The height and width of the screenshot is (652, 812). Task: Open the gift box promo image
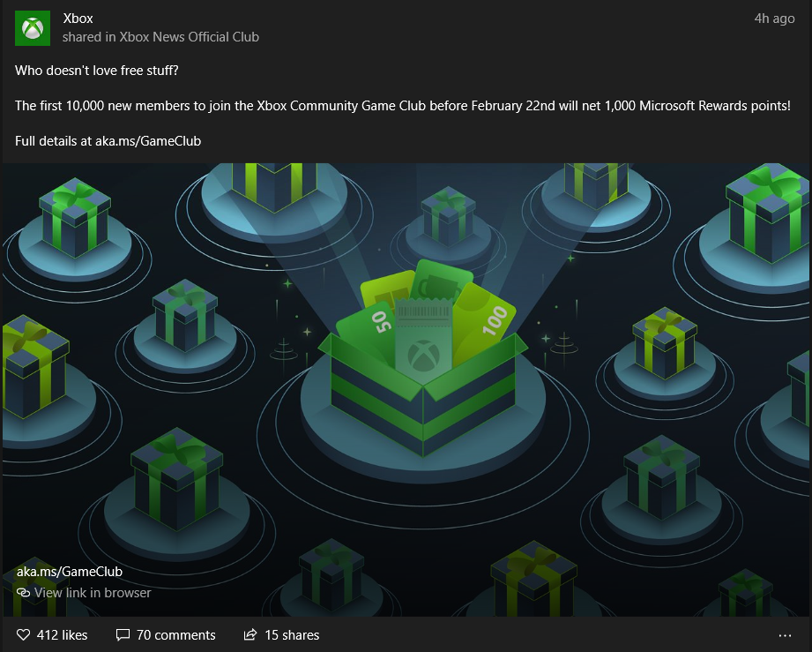point(406,390)
